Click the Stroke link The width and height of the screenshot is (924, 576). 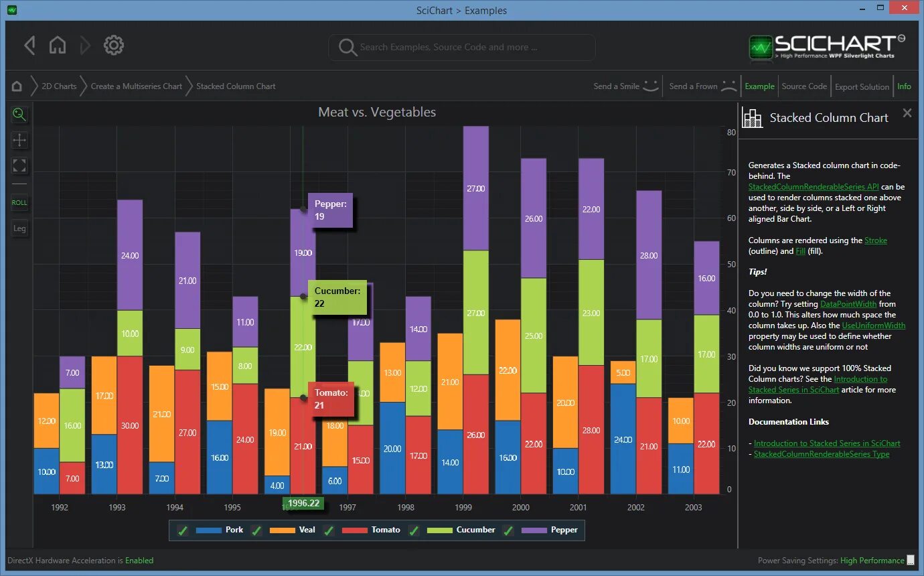click(876, 240)
